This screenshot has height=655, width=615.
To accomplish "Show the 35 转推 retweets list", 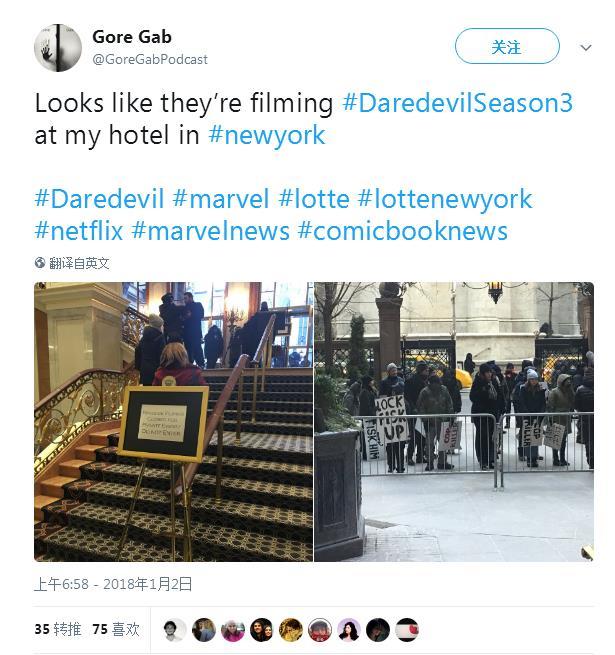I will 58,629.
